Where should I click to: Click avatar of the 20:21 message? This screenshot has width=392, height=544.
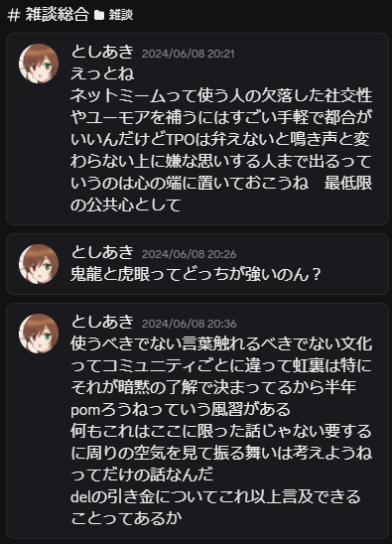point(39,64)
